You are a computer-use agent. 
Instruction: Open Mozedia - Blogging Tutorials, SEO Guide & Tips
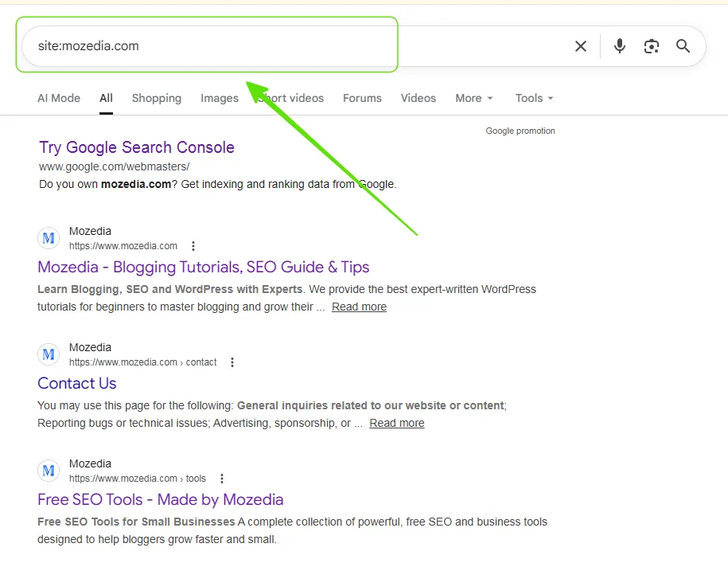point(204,267)
